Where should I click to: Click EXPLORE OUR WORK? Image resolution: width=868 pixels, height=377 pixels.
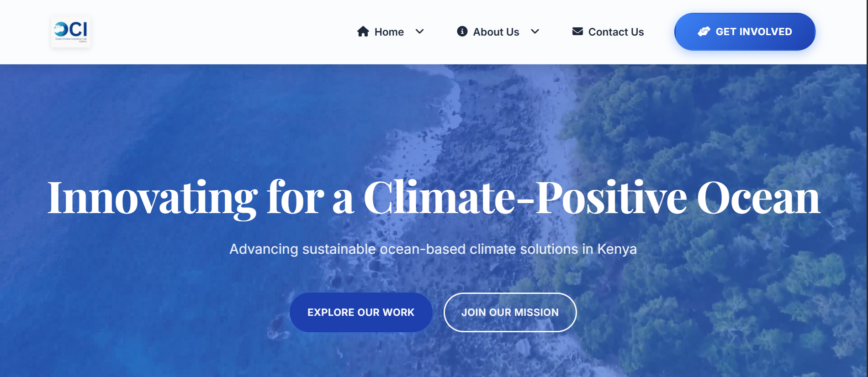point(360,312)
